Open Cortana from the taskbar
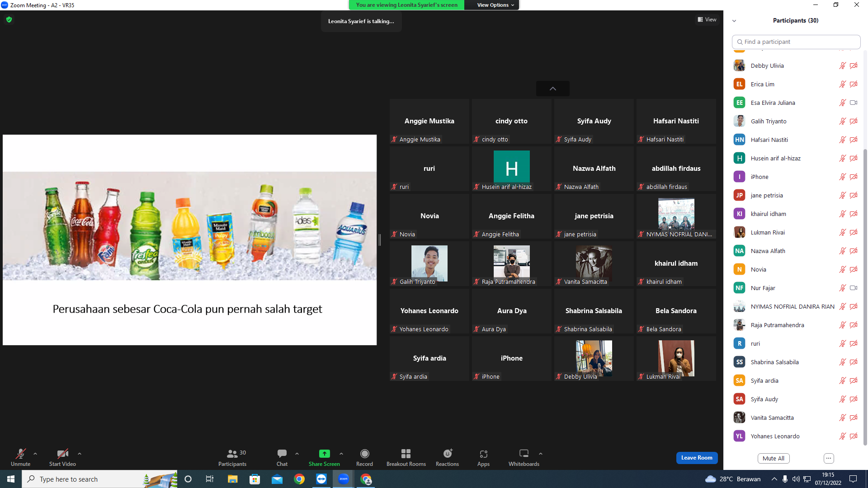This screenshot has width=868, height=488. [188, 479]
